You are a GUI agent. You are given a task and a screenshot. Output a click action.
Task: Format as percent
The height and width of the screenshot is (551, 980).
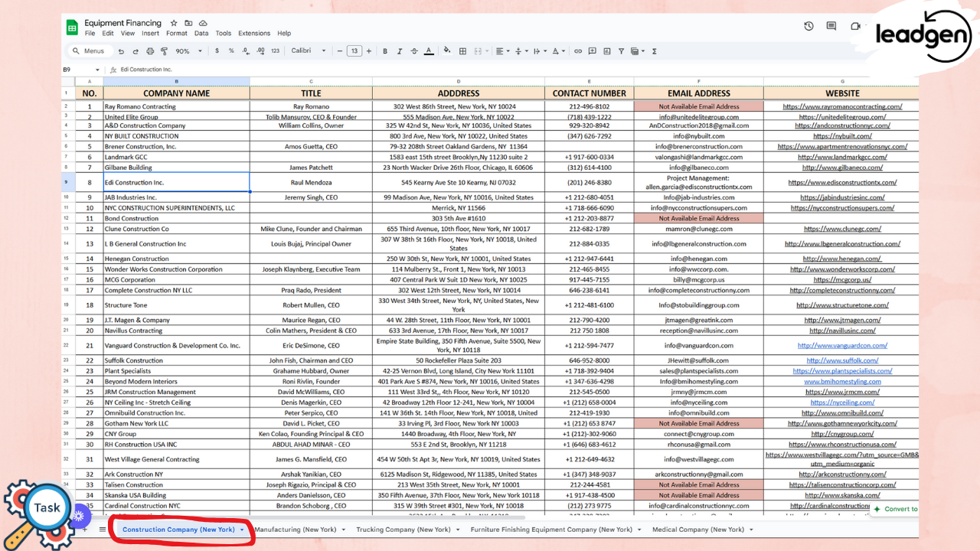coord(231,51)
